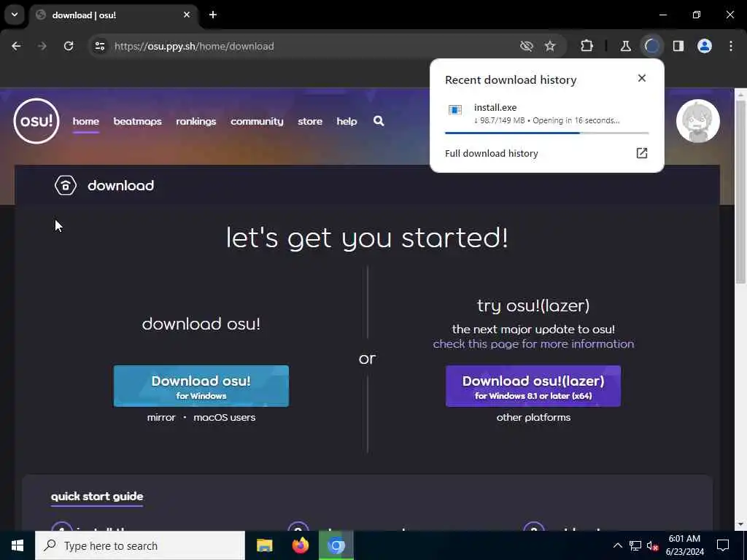Open the home menu item
Image resolution: width=747 pixels, height=560 pixels.
point(86,122)
